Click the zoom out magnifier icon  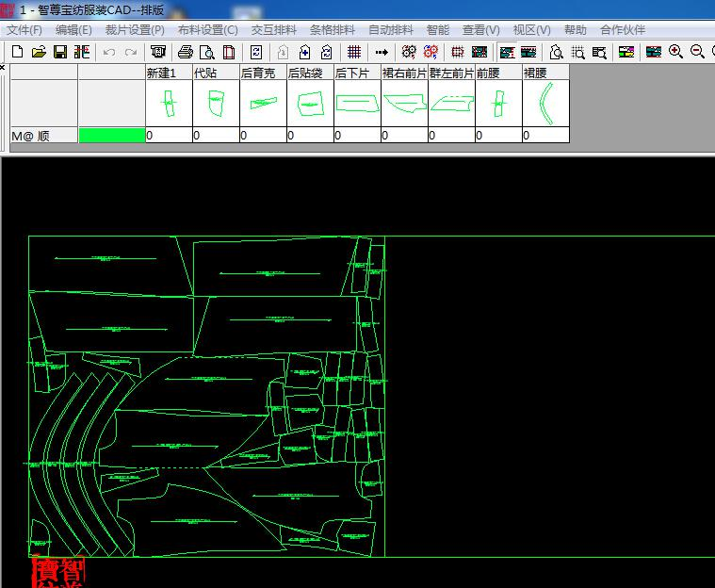click(697, 52)
